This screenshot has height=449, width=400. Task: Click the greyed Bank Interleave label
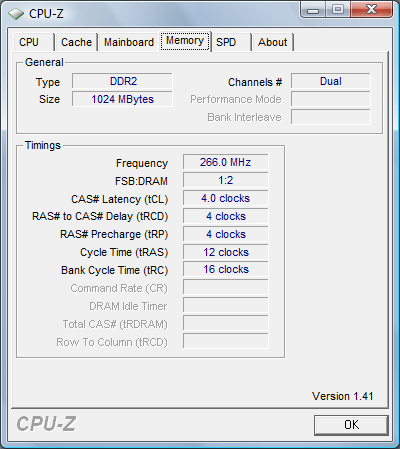pyautogui.click(x=244, y=117)
